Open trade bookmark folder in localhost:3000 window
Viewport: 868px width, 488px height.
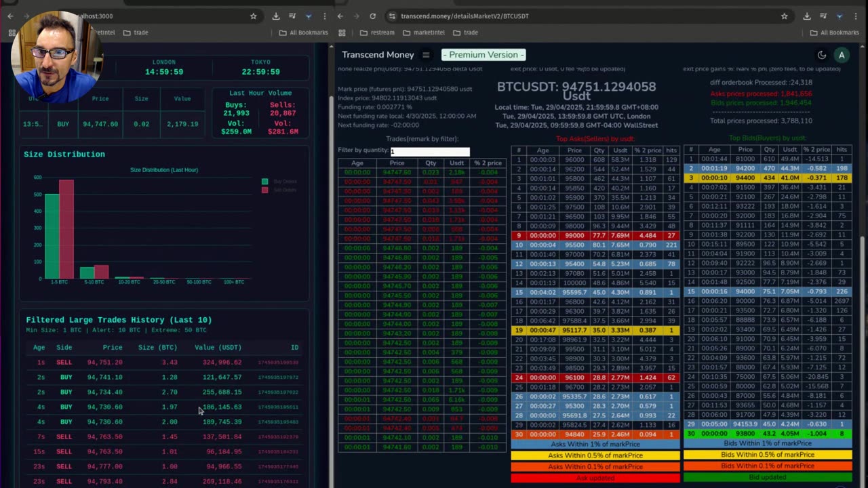(x=135, y=33)
